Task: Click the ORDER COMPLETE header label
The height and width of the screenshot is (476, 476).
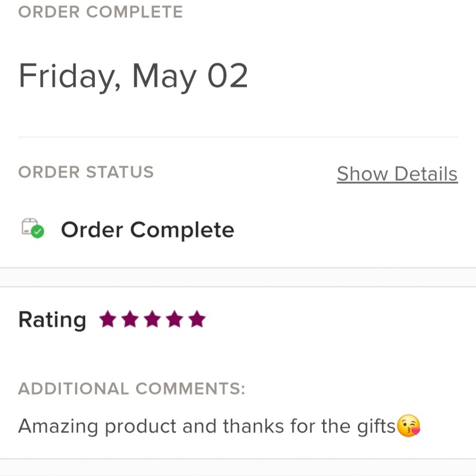Action: coord(101,12)
